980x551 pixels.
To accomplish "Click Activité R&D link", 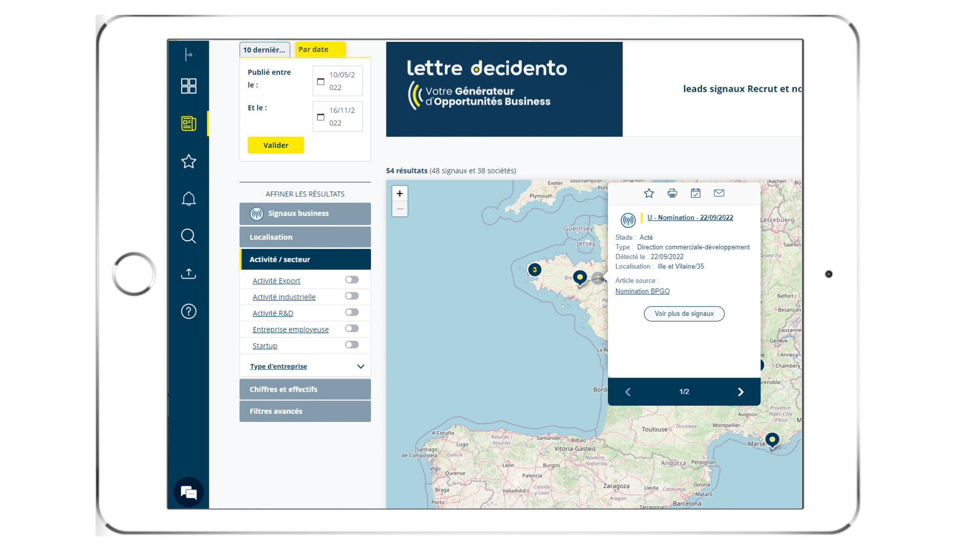I will (x=273, y=314).
